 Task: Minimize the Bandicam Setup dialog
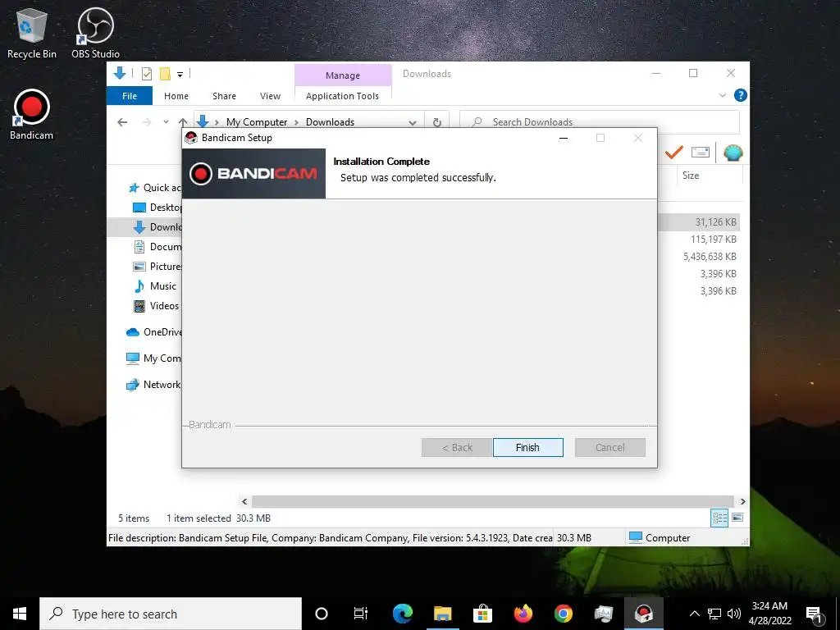click(563, 138)
